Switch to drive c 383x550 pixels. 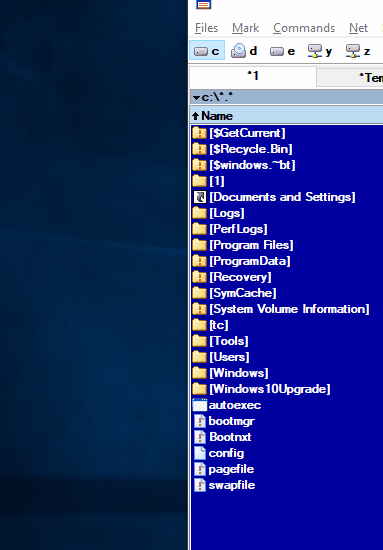click(207, 51)
